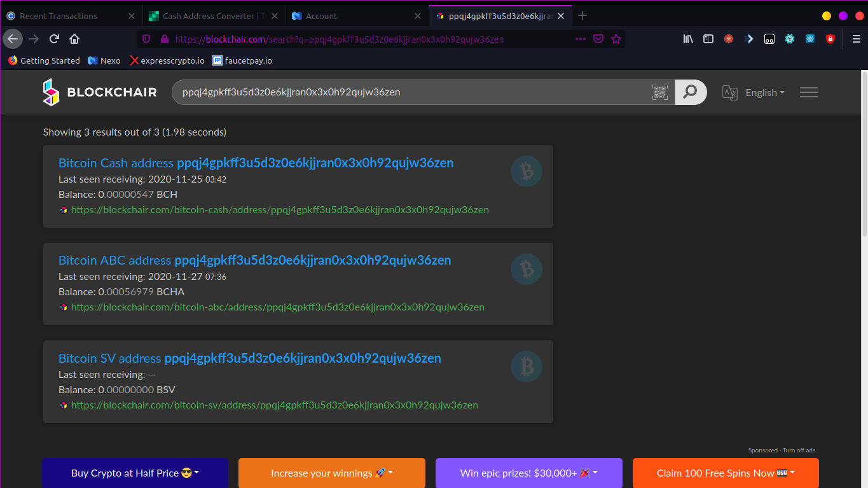
Task: Open faucetpay.io bookmark
Action: coord(242,60)
